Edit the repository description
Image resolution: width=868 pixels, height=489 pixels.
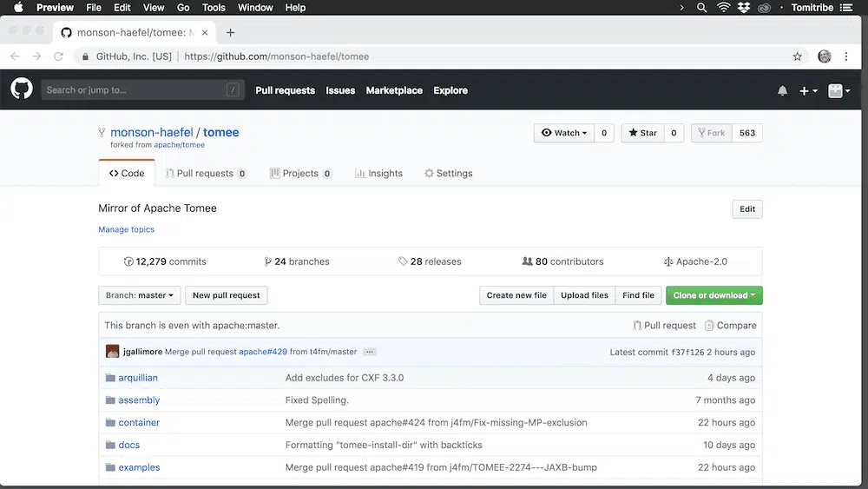pyautogui.click(x=747, y=209)
